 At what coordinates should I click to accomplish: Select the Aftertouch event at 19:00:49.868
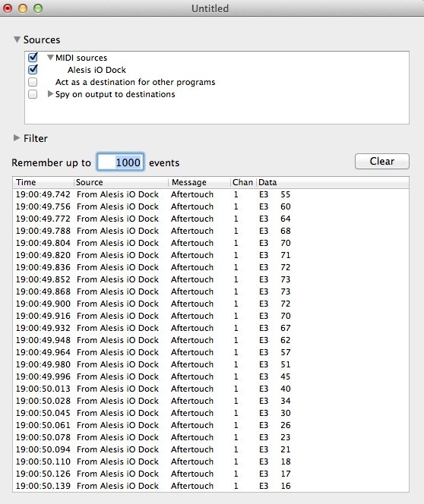pos(210,291)
